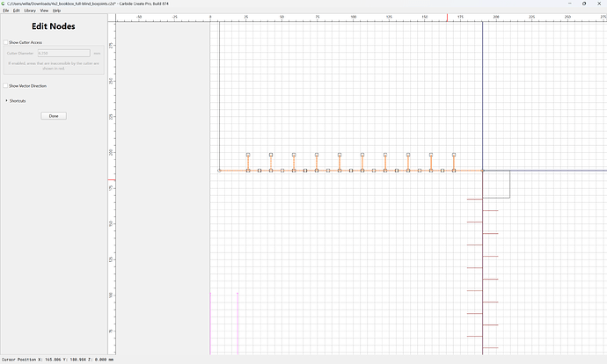Enable the Show Cutter Access checkbox

tap(6, 42)
